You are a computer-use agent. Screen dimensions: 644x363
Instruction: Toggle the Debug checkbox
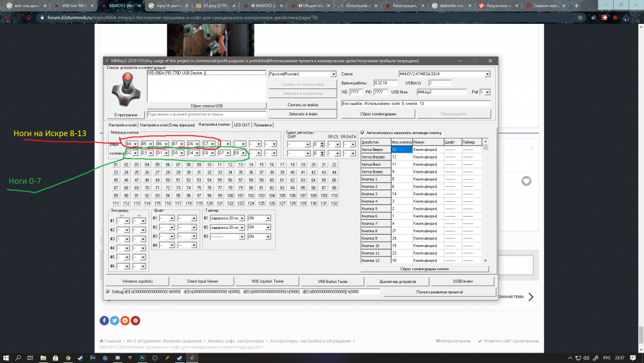click(108, 292)
